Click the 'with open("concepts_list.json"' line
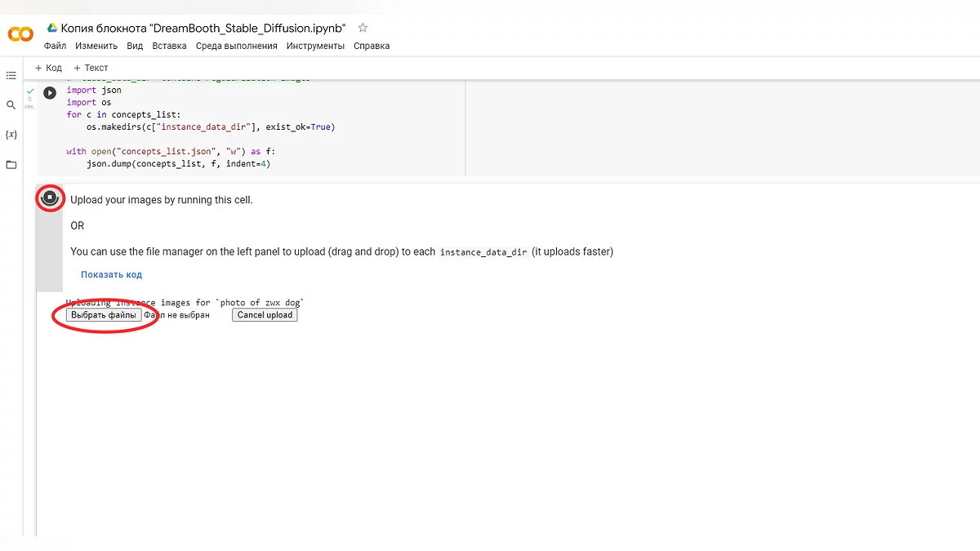The height and width of the screenshot is (551, 980). point(171,152)
